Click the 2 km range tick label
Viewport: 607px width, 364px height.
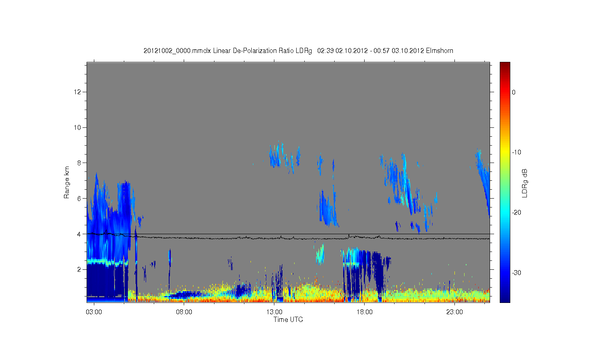click(x=80, y=269)
